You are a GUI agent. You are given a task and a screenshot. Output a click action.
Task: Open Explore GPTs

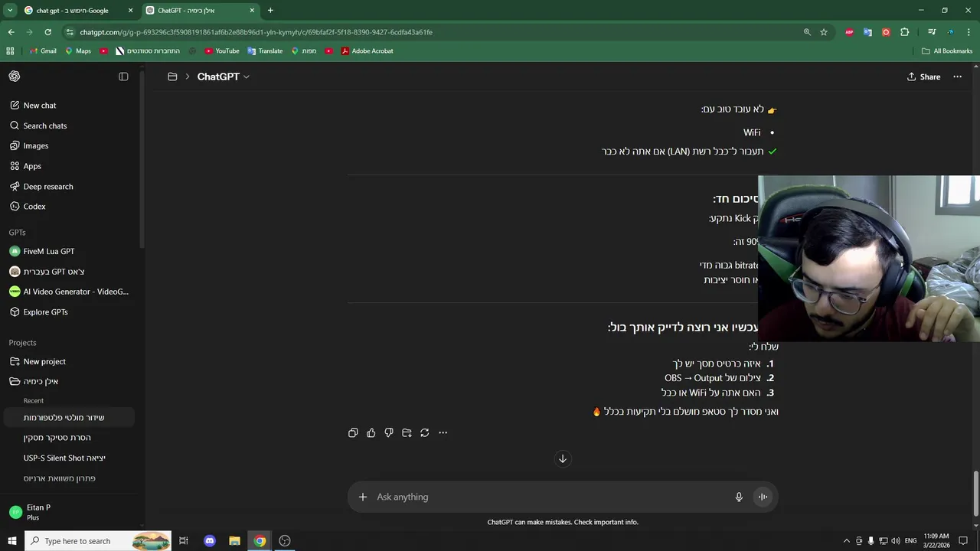[69, 312]
